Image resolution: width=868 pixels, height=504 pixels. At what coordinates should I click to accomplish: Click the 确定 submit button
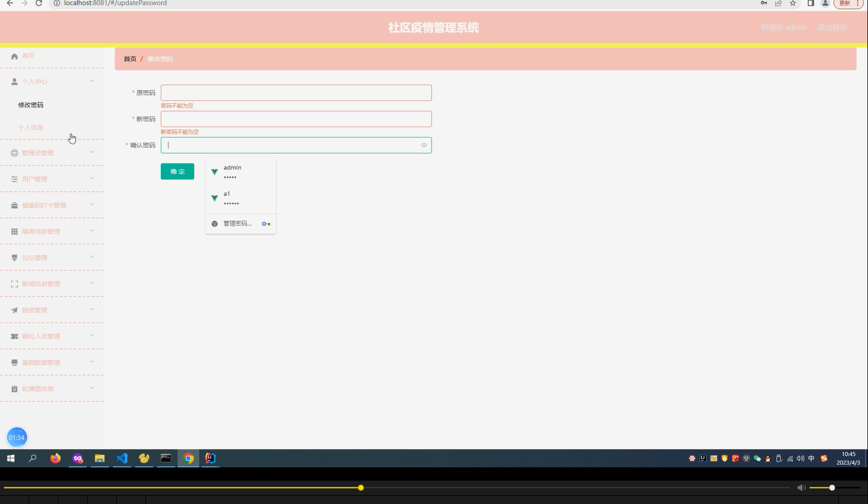tap(177, 171)
